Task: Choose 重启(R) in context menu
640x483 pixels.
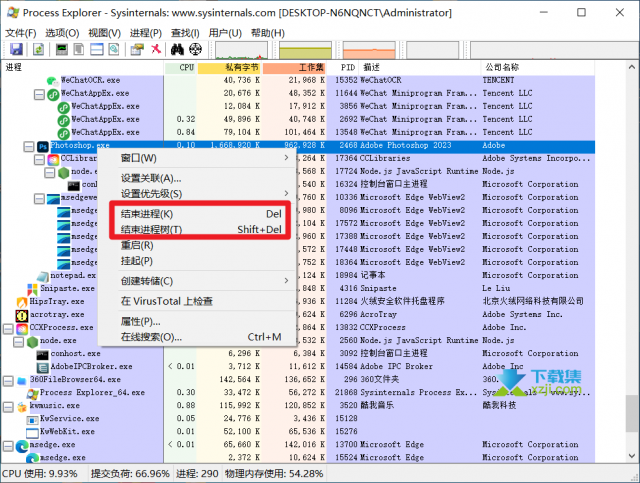Action: (x=196, y=245)
